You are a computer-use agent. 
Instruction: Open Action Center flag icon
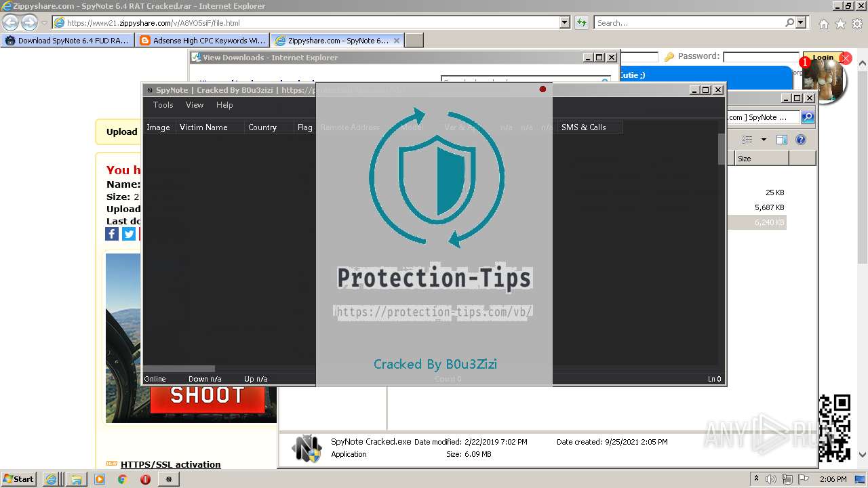[804, 479]
